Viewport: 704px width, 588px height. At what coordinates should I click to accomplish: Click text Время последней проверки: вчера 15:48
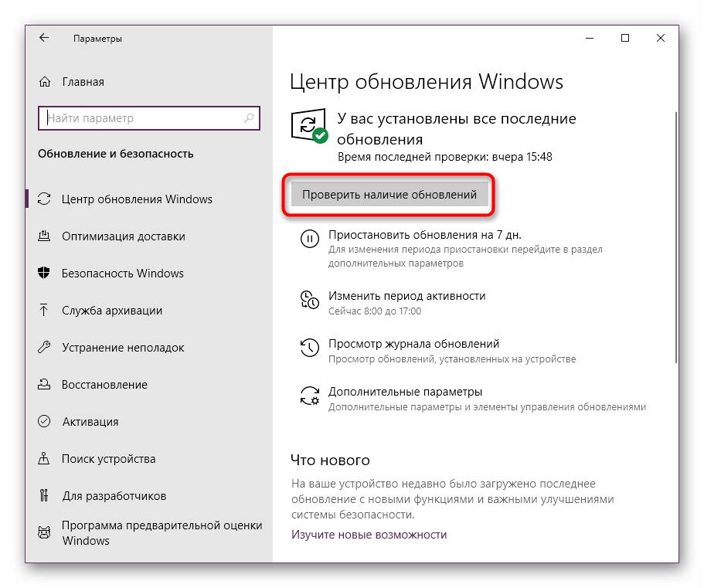coord(445,157)
